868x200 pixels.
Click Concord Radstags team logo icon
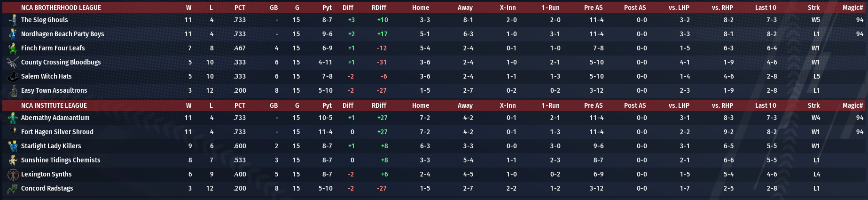coord(13,188)
